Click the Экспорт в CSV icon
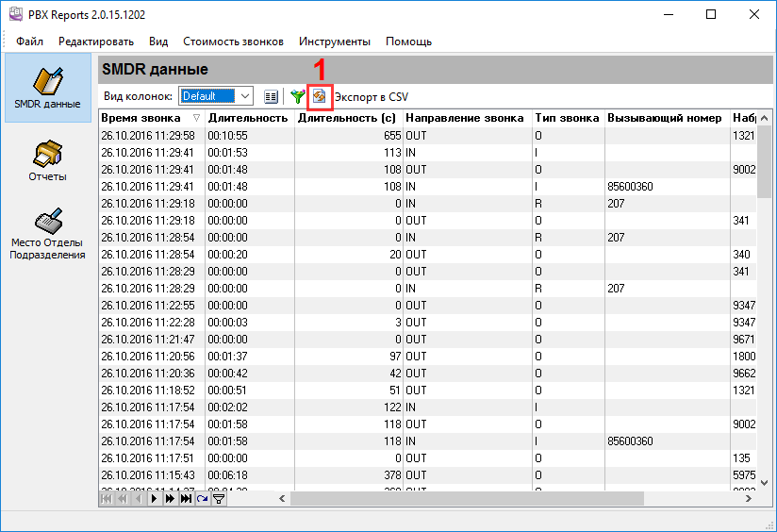777x532 pixels. click(319, 96)
